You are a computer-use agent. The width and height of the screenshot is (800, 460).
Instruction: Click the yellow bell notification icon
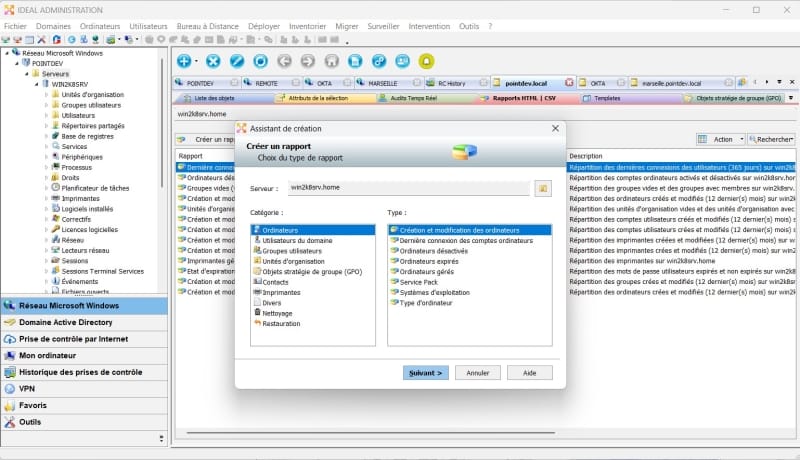427,61
